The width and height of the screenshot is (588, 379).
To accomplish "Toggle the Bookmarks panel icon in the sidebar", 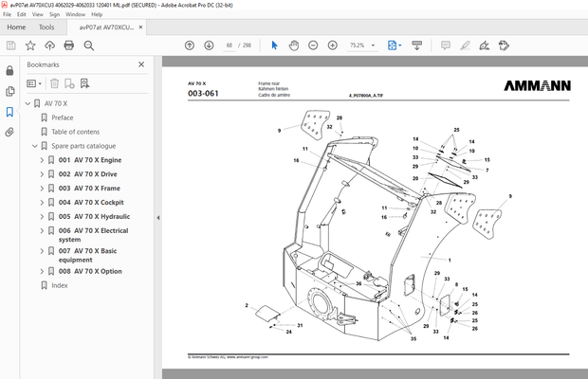I will [x=9, y=112].
